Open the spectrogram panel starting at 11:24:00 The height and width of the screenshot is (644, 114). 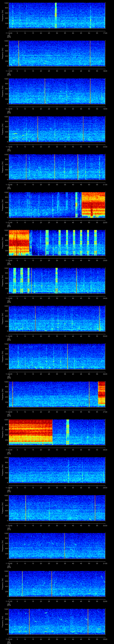pos(57,318)
